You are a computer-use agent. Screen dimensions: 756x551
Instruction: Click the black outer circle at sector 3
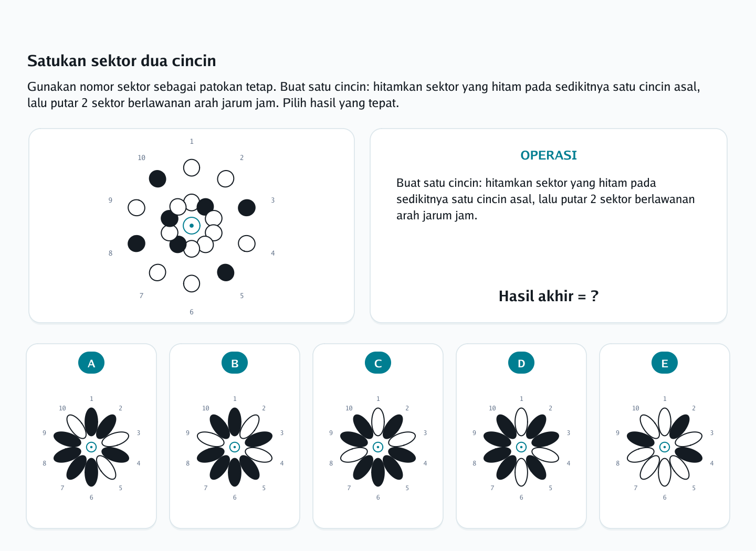pos(247,208)
